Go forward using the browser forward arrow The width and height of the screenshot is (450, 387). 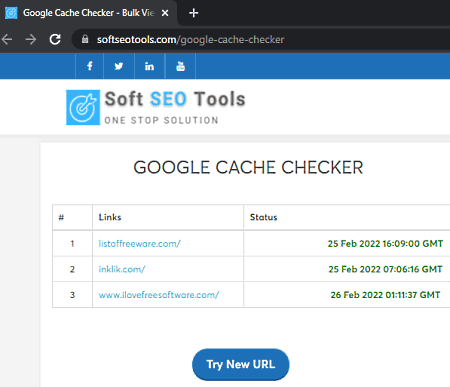pyautogui.click(x=31, y=39)
